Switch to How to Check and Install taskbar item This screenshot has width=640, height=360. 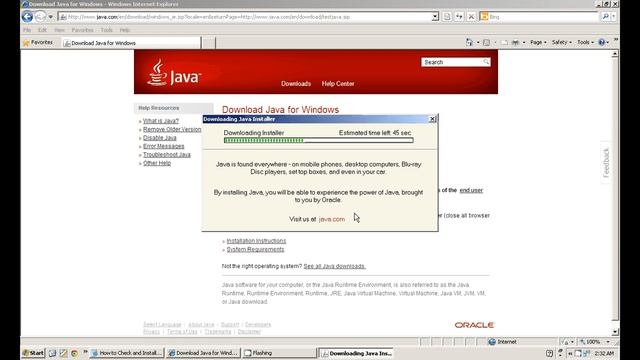pos(127,353)
